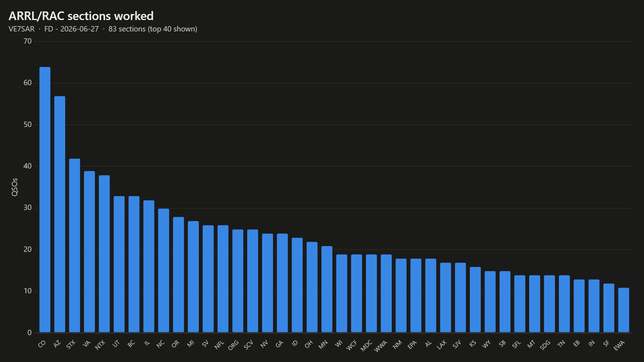Select the WCF section bar

(357, 293)
